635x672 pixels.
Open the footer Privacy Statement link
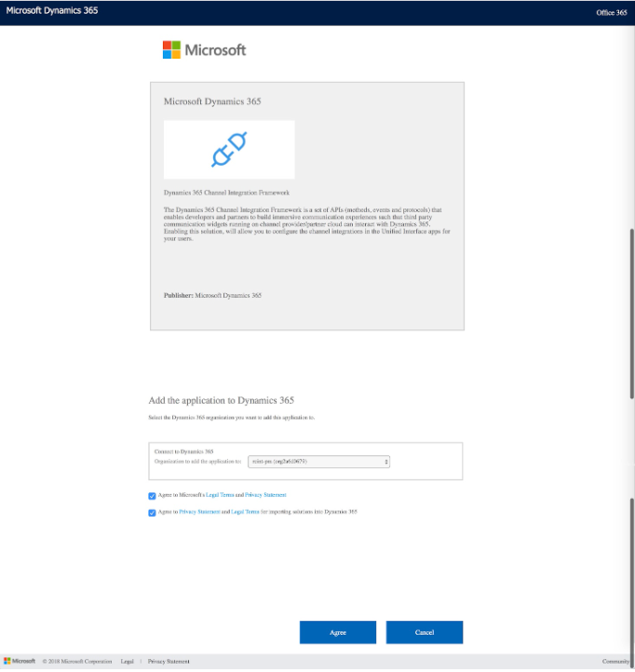[x=169, y=662]
